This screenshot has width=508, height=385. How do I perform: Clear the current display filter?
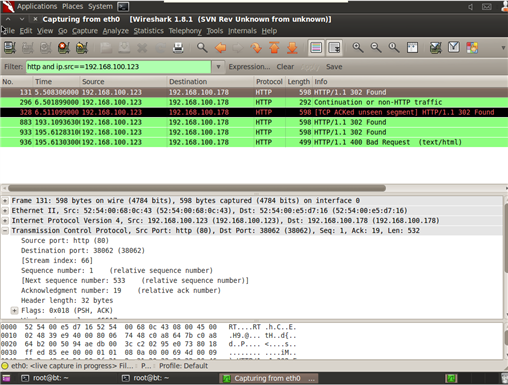(285, 67)
